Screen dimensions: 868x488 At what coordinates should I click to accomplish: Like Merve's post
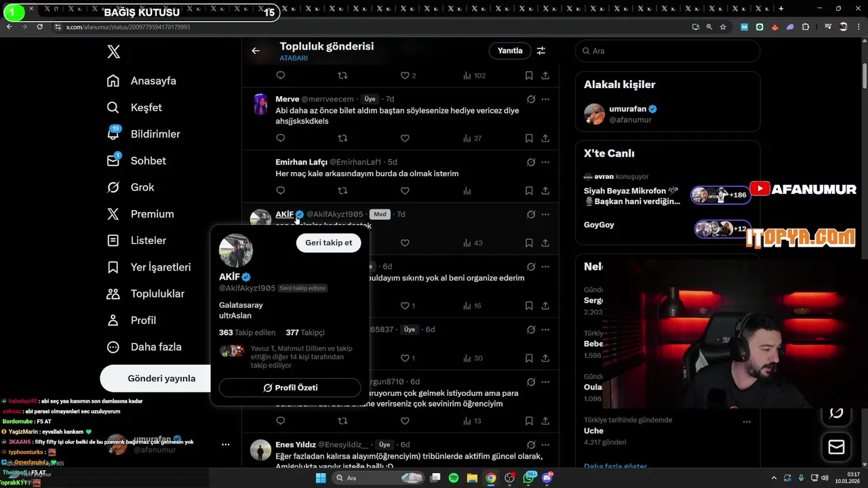(x=405, y=138)
